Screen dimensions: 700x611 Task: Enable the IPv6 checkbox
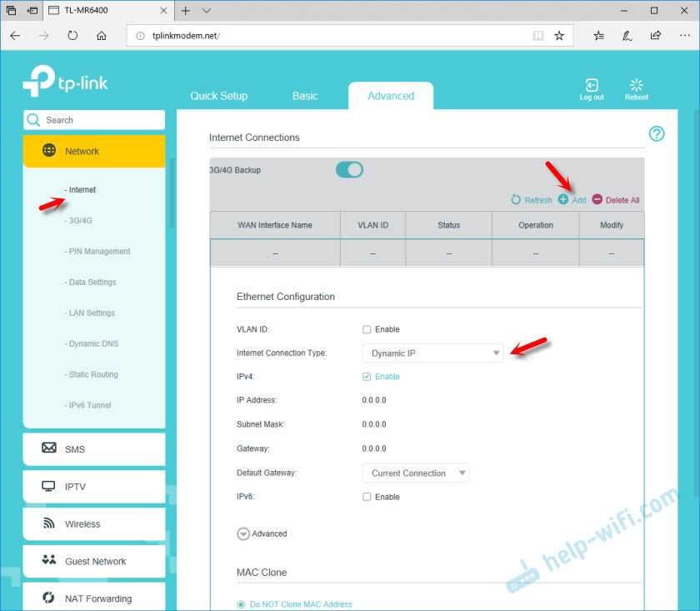click(367, 497)
